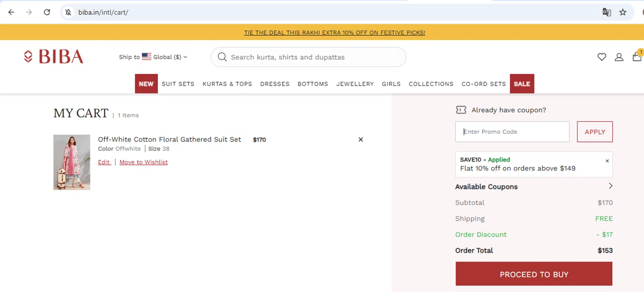The image size is (644, 292).
Task: Click Edit link for cart item
Action: click(104, 162)
